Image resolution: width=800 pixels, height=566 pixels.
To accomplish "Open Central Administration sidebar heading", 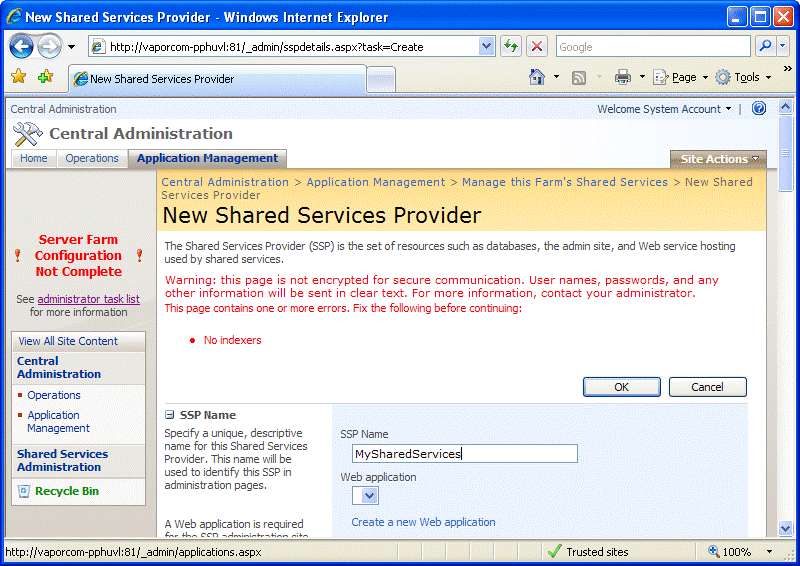I will [59, 367].
